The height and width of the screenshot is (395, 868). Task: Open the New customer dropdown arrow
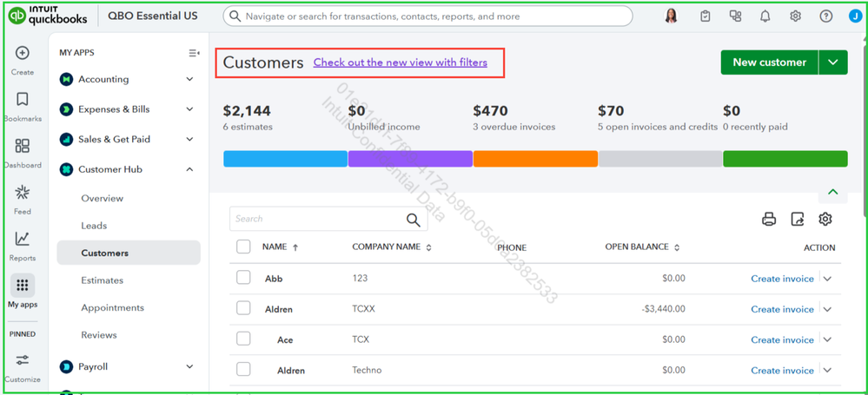[833, 63]
